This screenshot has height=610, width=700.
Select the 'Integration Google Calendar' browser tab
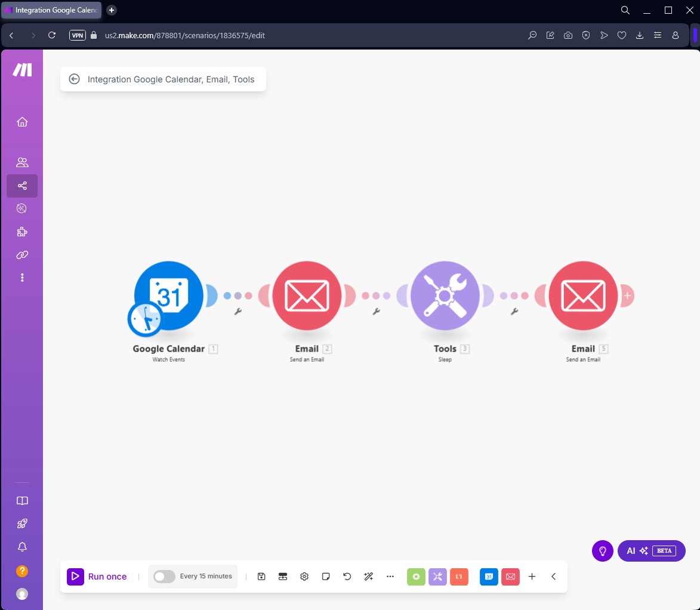click(52, 10)
